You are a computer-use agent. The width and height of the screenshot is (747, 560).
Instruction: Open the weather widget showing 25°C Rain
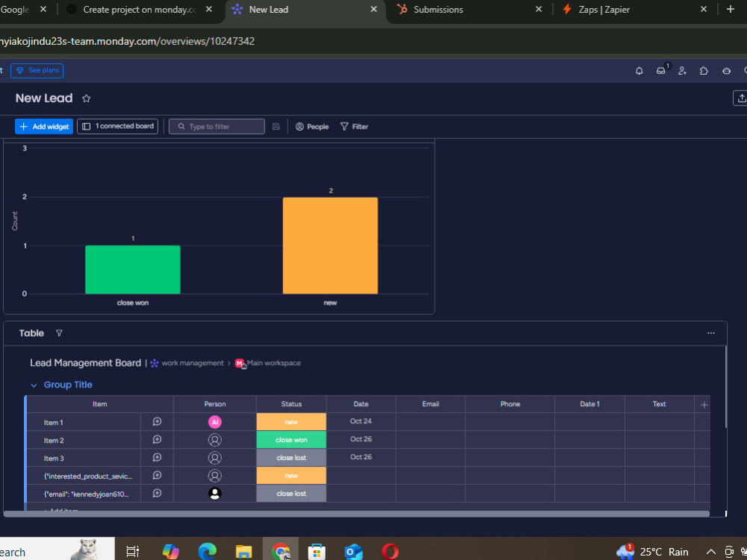click(653, 552)
